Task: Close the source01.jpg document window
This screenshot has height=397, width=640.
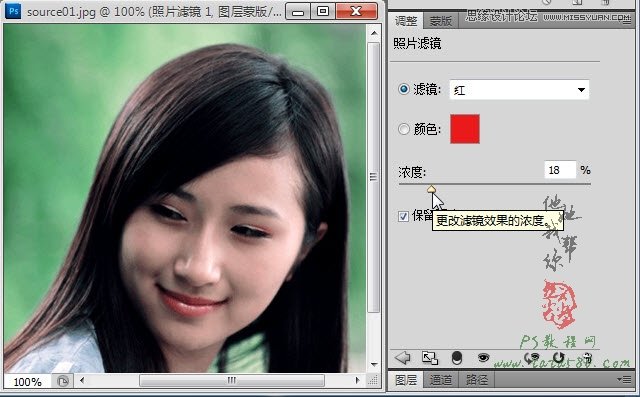Action: (356, 11)
